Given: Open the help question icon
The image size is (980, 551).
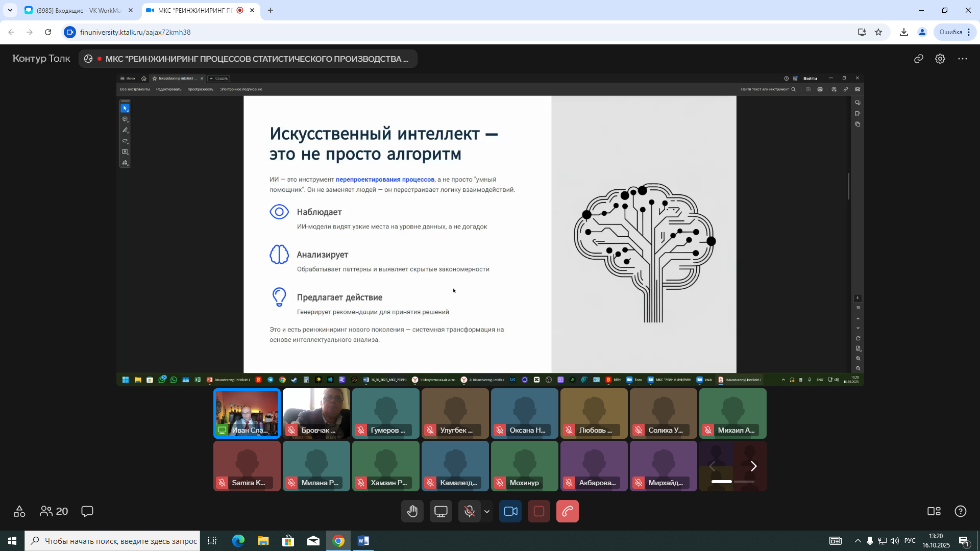Looking at the screenshot, I should [x=961, y=511].
